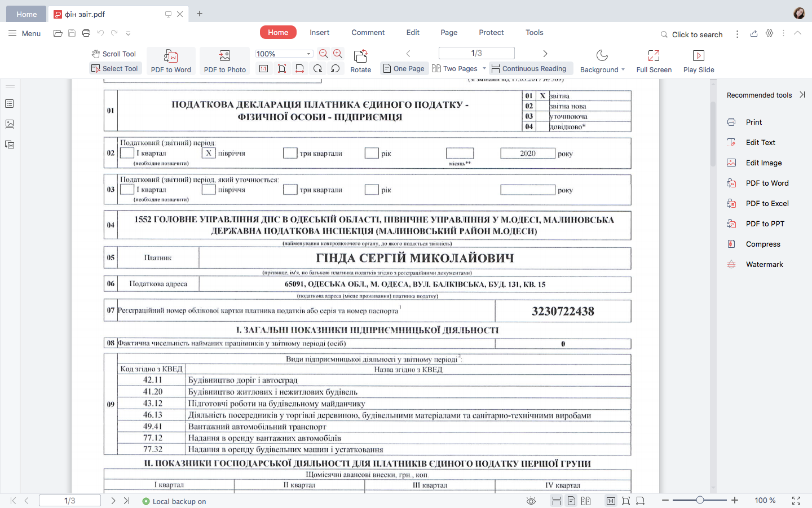Enter Full Screen mode
812x508 pixels.
tap(654, 62)
